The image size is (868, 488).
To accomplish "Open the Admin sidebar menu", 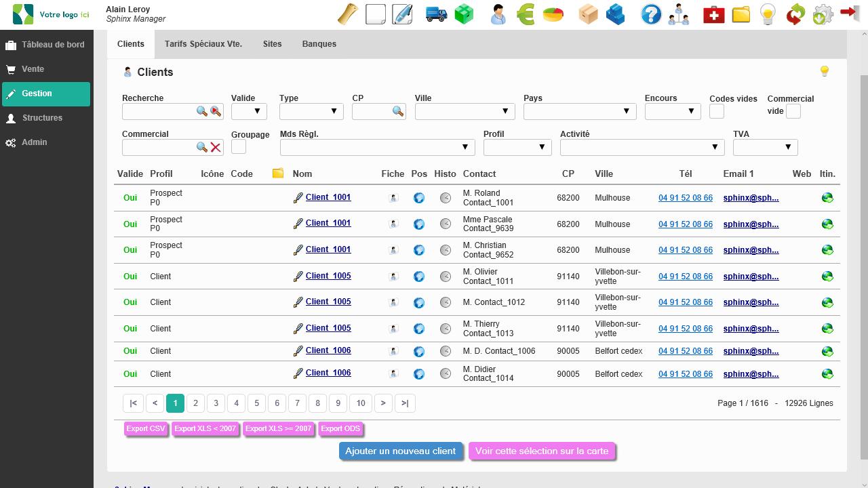I will click(46, 142).
